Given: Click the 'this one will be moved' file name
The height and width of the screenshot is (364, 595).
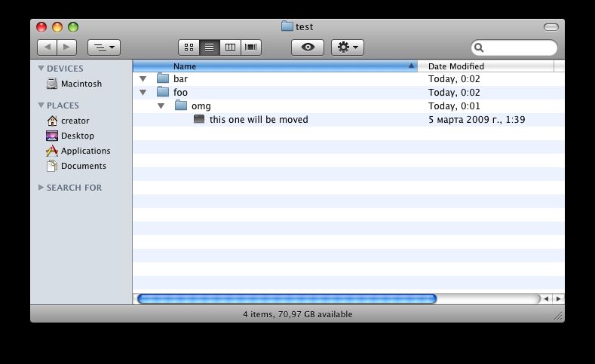Looking at the screenshot, I should pyautogui.click(x=259, y=119).
